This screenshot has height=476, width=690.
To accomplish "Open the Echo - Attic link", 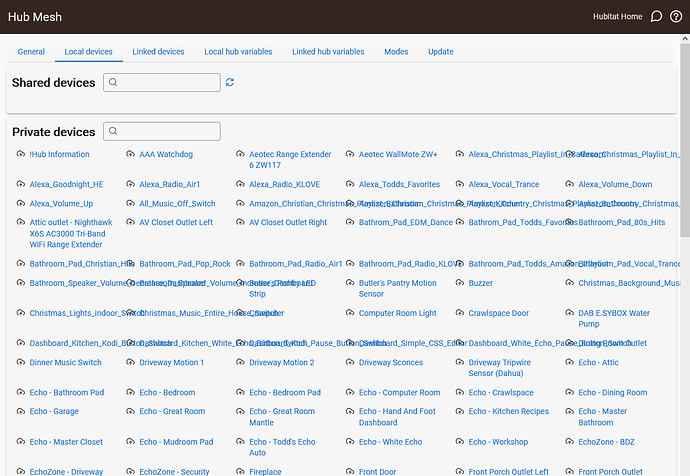I will click(x=598, y=362).
